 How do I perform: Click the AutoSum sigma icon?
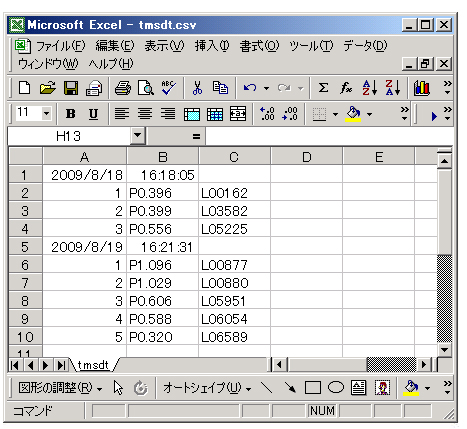(x=323, y=88)
